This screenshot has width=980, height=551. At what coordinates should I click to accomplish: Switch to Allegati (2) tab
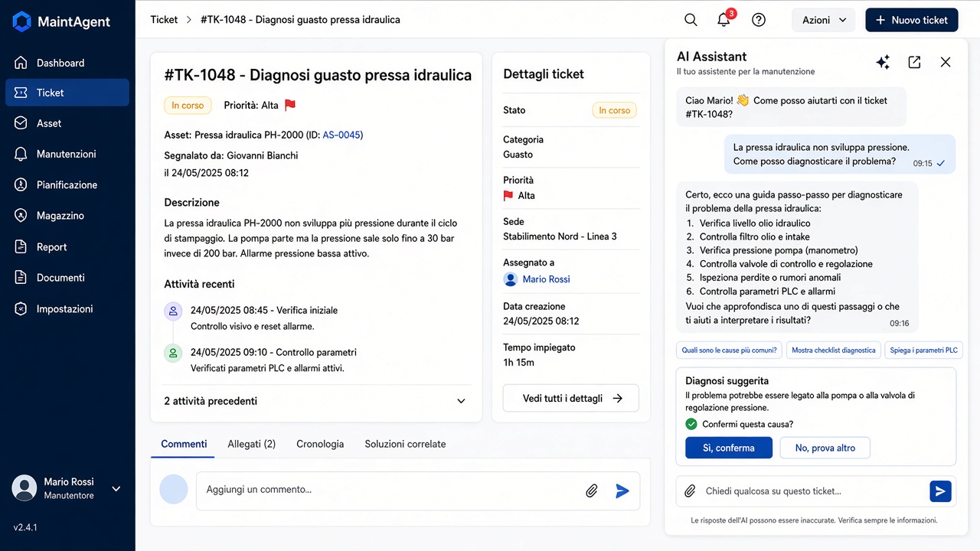[251, 444]
